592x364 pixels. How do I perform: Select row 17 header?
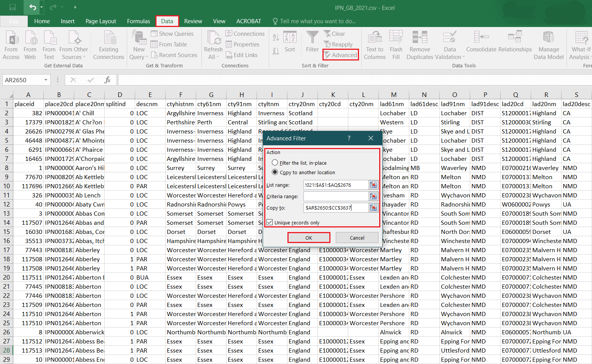[6, 250]
